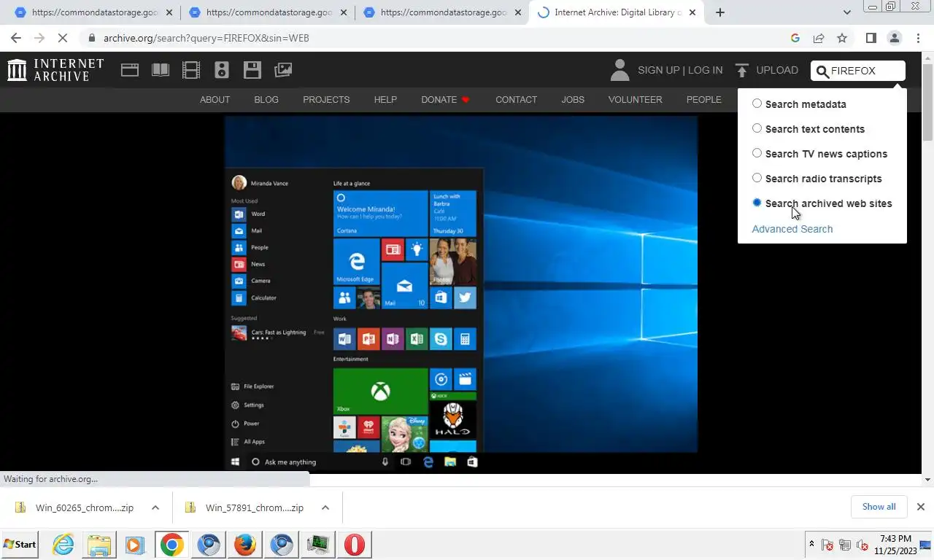Screen dimensions: 934x560
Task: Click the Google icon in the address bar
Action: 795,38
